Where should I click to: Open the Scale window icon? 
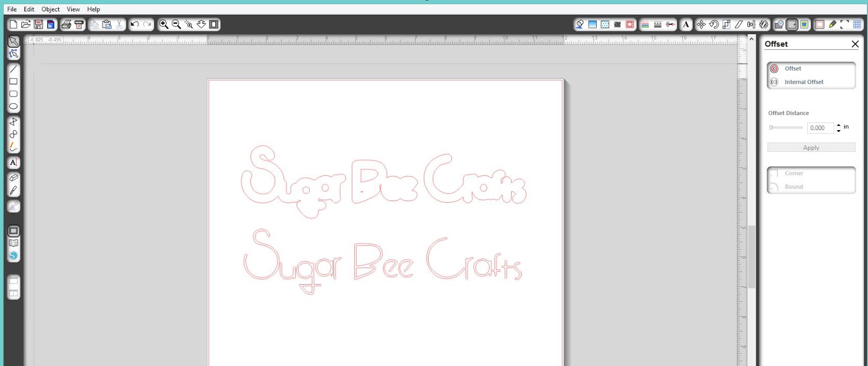(x=726, y=24)
